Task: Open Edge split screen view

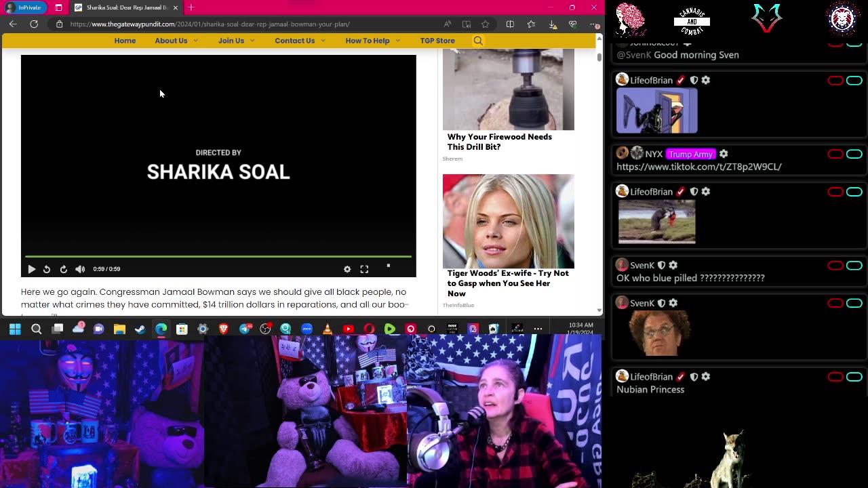Action: coord(510,24)
